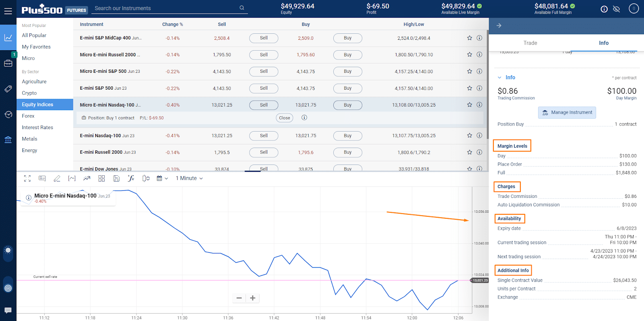Image resolution: width=644 pixels, height=321 pixels.
Task: Select Crypto sector
Action: tap(29, 93)
